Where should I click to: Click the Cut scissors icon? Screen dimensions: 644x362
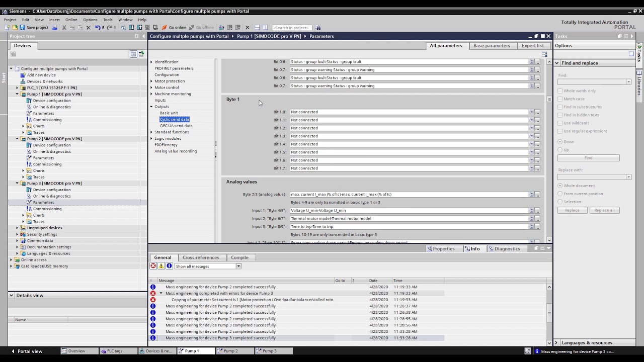pyautogui.click(x=64, y=28)
